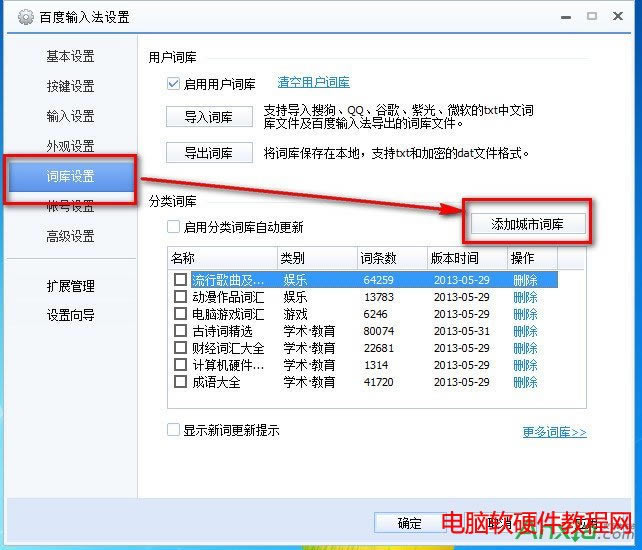Open the 基本设置 section
642x550 pixels.
click(x=70, y=56)
